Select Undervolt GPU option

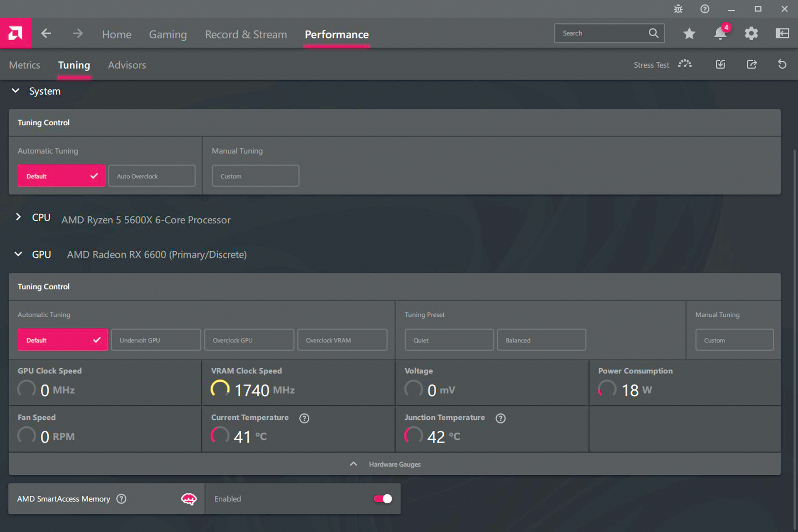click(x=156, y=340)
